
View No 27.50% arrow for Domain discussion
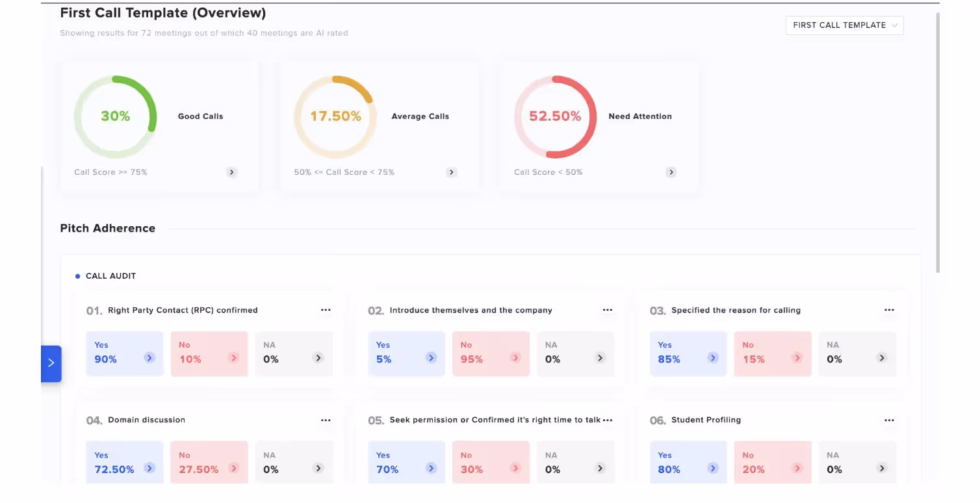click(234, 468)
